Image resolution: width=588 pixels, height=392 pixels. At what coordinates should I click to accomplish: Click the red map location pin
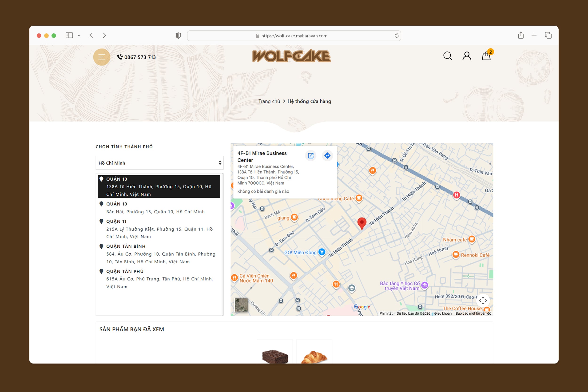click(x=362, y=223)
